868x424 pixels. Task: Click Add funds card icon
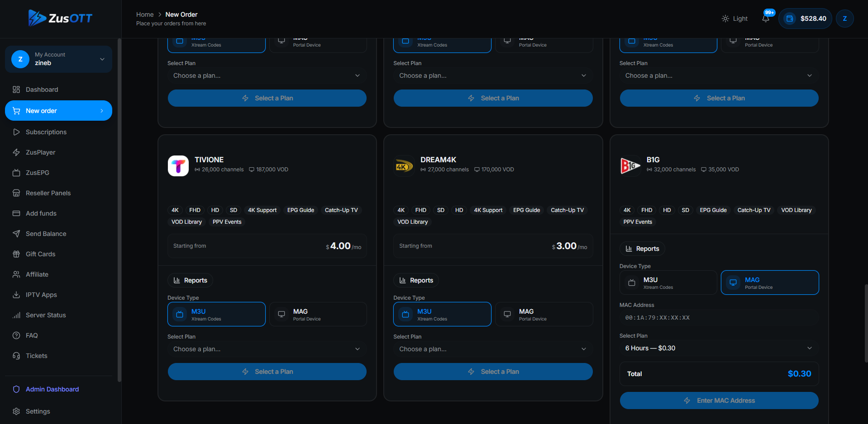[16, 213]
